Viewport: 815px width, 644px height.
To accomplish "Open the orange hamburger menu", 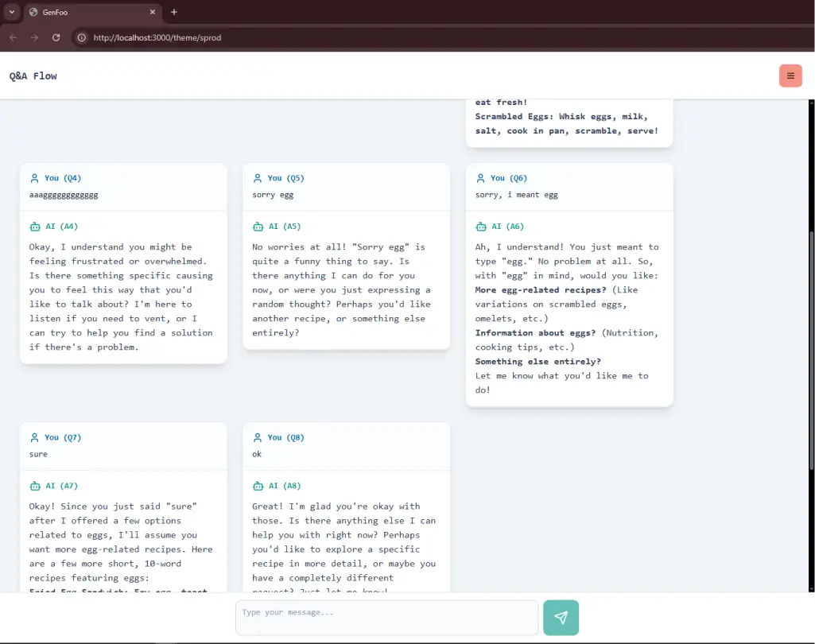I will tap(790, 75).
